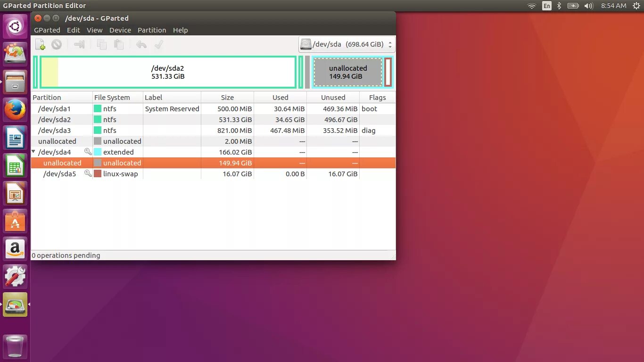Screen dimensions: 644x362
Task: Click the Delete partition toolbar icon
Action: 57,45
